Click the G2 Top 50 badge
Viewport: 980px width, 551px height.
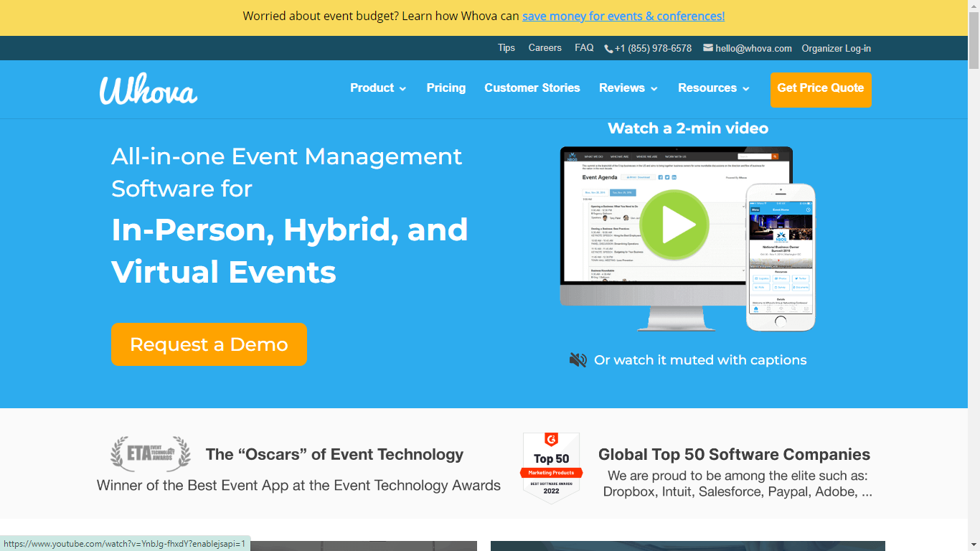pyautogui.click(x=551, y=468)
